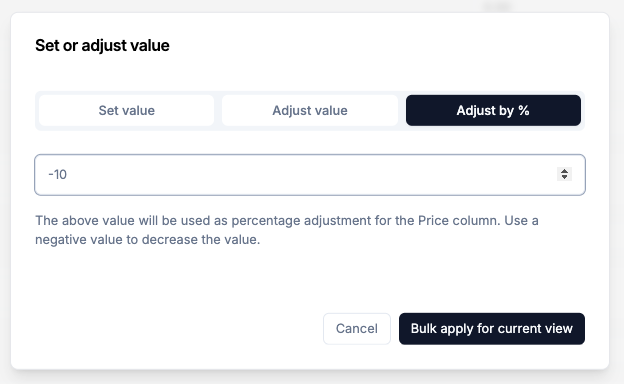Click the Set or adjust value heading

click(x=102, y=45)
